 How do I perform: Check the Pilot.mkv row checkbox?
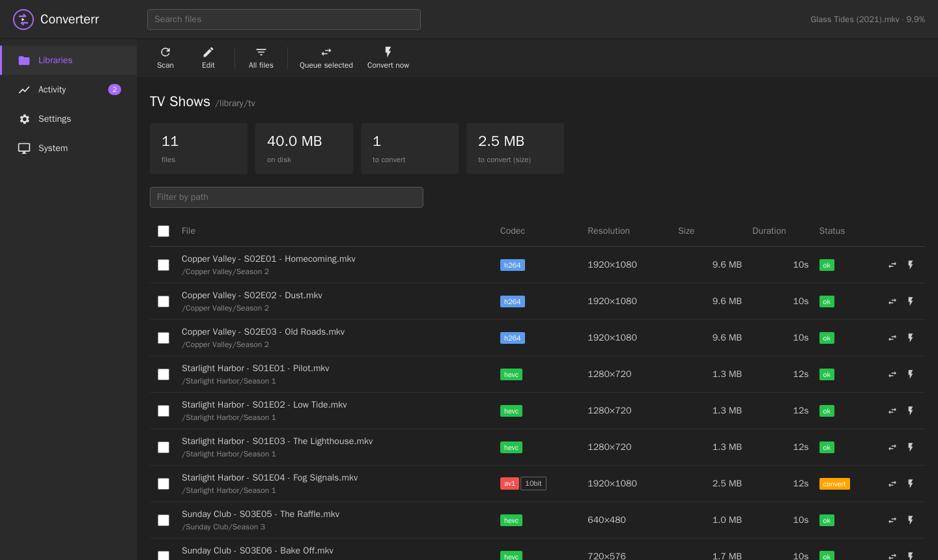coord(163,374)
